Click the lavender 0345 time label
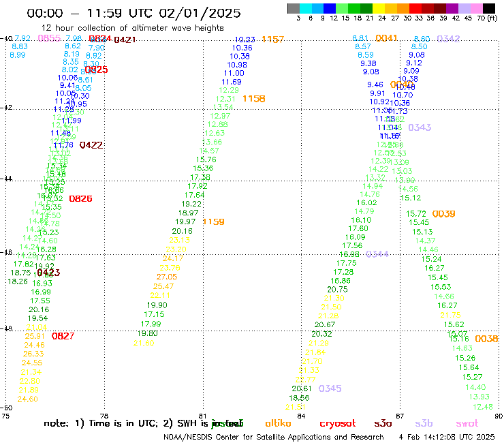The height and width of the screenshot is (443, 504). coord(330,388)
